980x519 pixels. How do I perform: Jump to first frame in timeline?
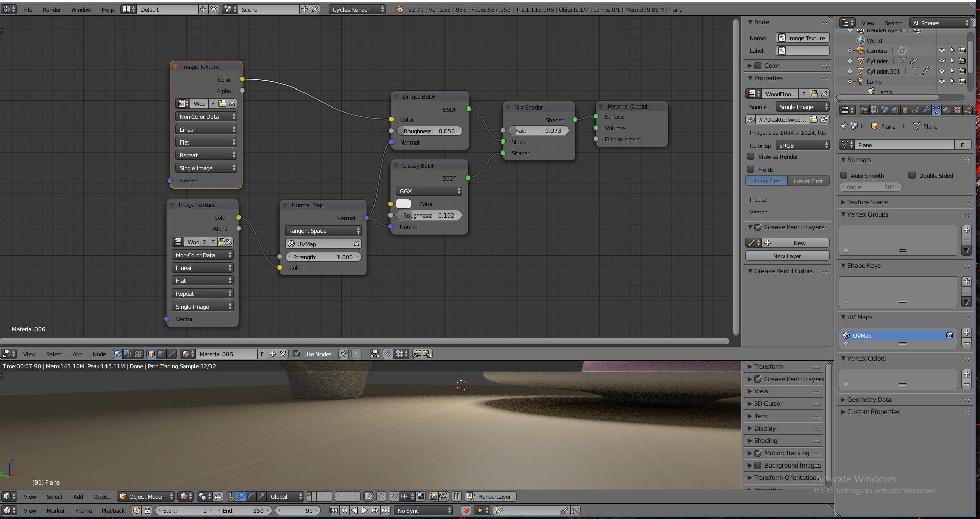coord(334,510)
